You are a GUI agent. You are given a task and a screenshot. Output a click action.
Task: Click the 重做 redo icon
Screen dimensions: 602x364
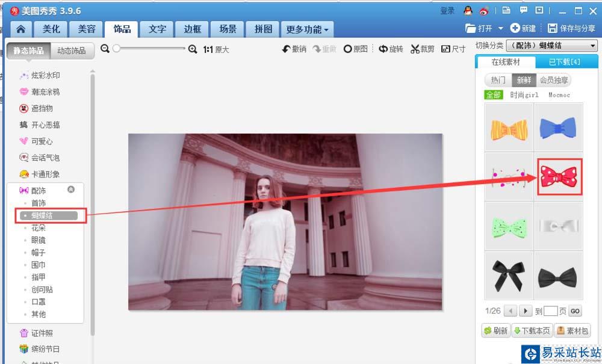[317, 49]
